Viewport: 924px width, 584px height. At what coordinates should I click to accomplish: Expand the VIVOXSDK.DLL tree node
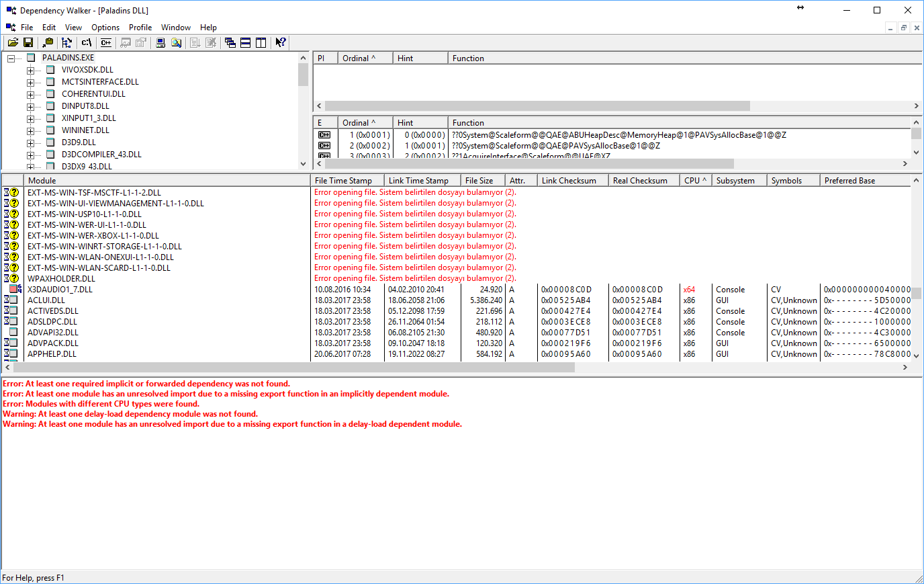[30, 71]
